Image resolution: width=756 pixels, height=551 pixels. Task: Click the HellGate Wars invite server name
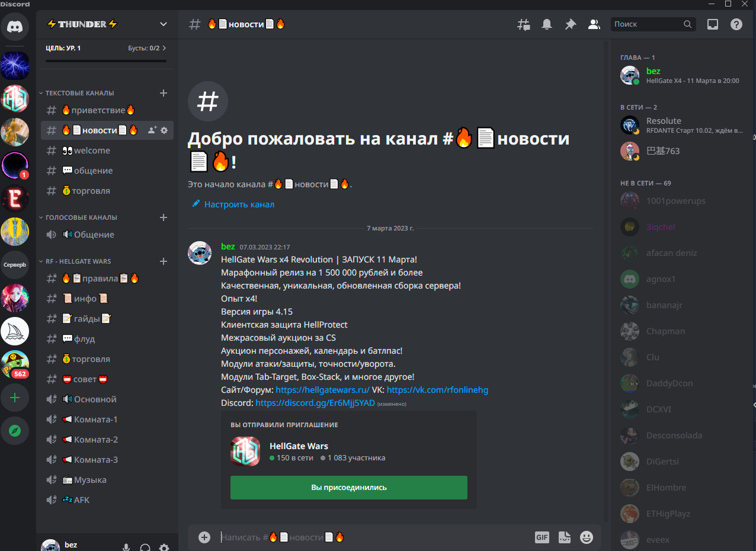click(299, 446)
